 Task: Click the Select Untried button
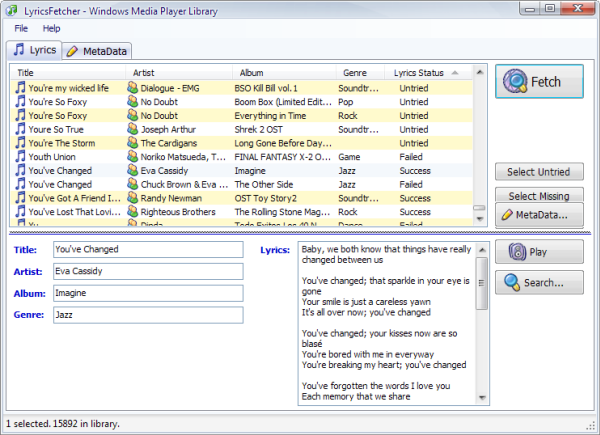[539, 172]
